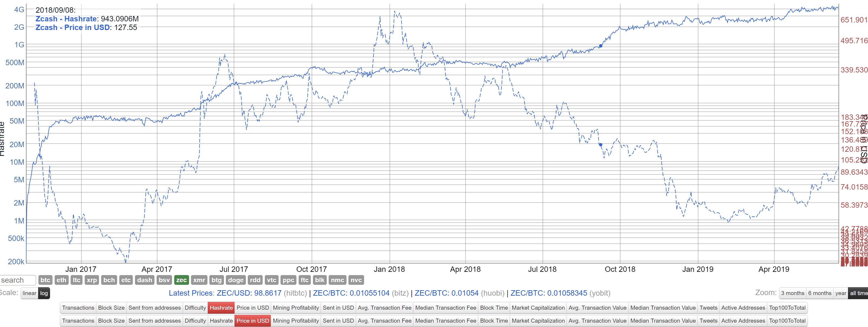Switch scale to linear
Image resolution: width=868 pixels, height=327 pixels.
29,293
